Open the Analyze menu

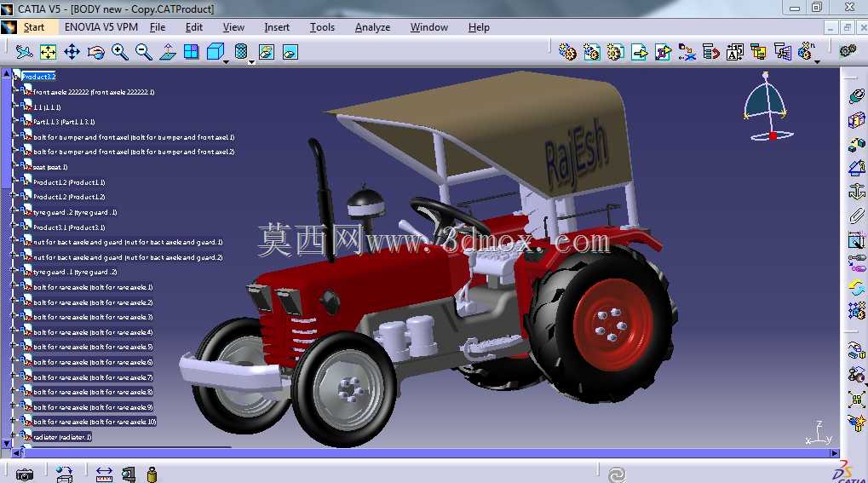[372, 27]
